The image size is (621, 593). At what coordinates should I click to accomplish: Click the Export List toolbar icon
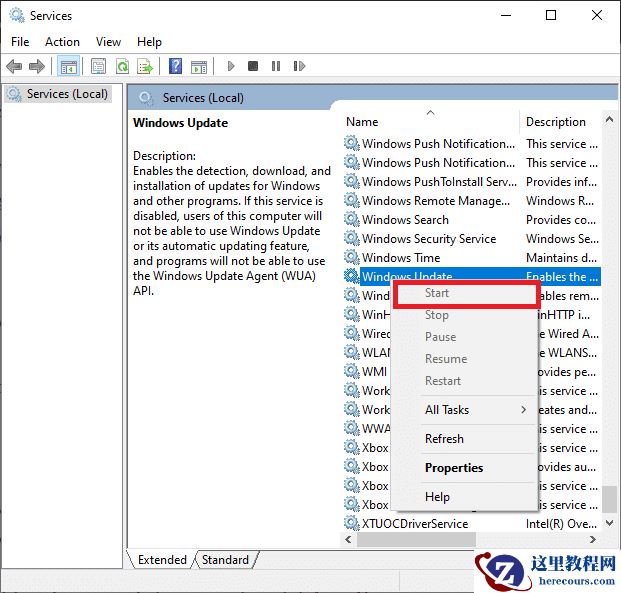pyautogui.click(x=145, y=66)
